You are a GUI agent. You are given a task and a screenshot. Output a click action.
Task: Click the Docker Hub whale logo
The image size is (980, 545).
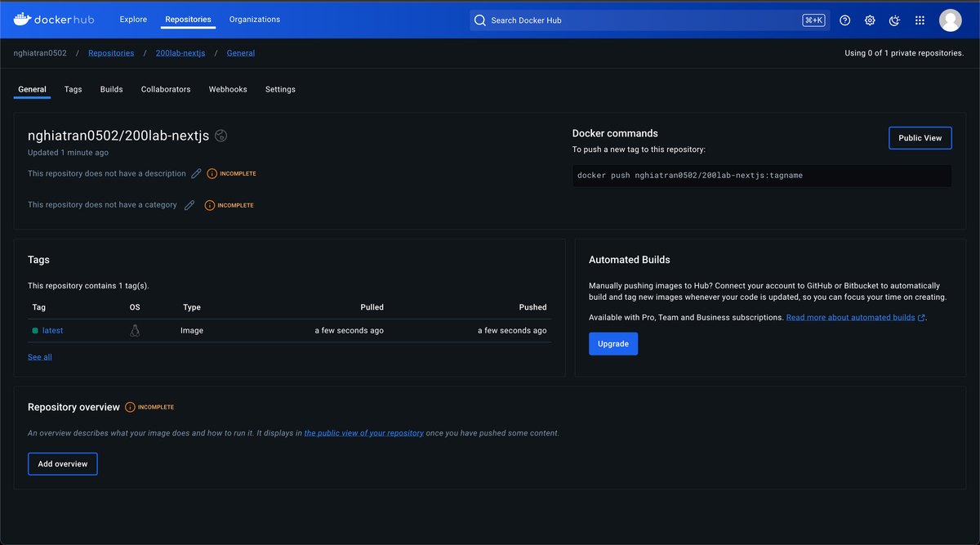click(23, 19)
